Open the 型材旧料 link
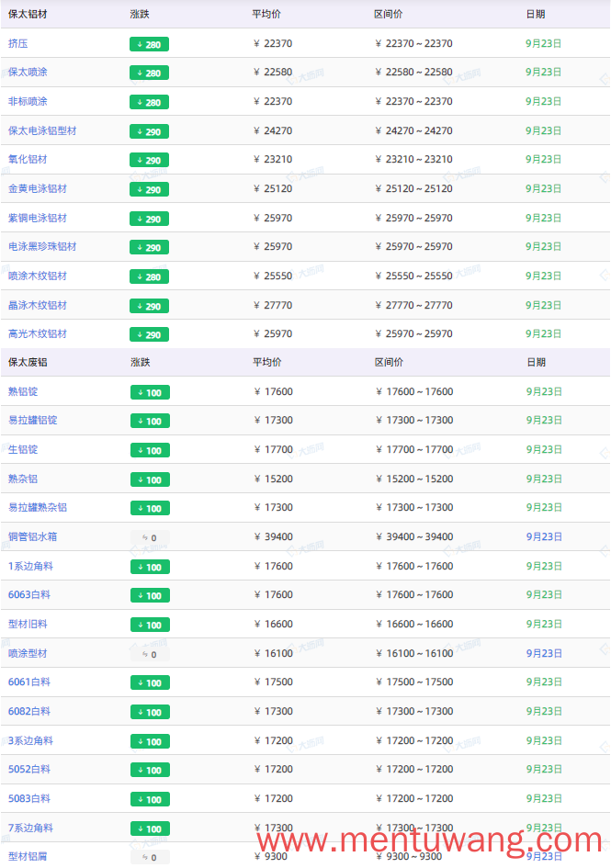This screenshot has width=611, height=868. coord(28,624)
